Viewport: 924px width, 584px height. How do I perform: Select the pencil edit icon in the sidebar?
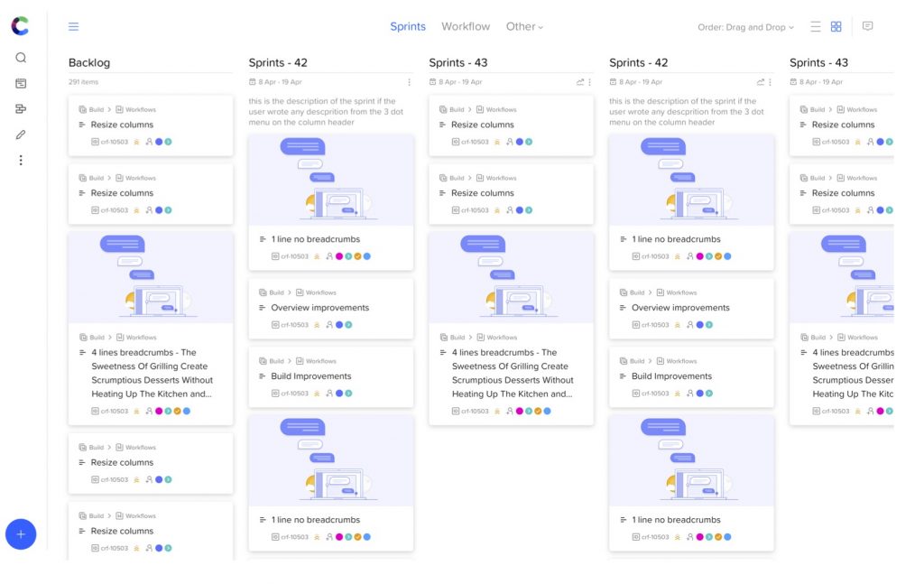coord(20,136)
